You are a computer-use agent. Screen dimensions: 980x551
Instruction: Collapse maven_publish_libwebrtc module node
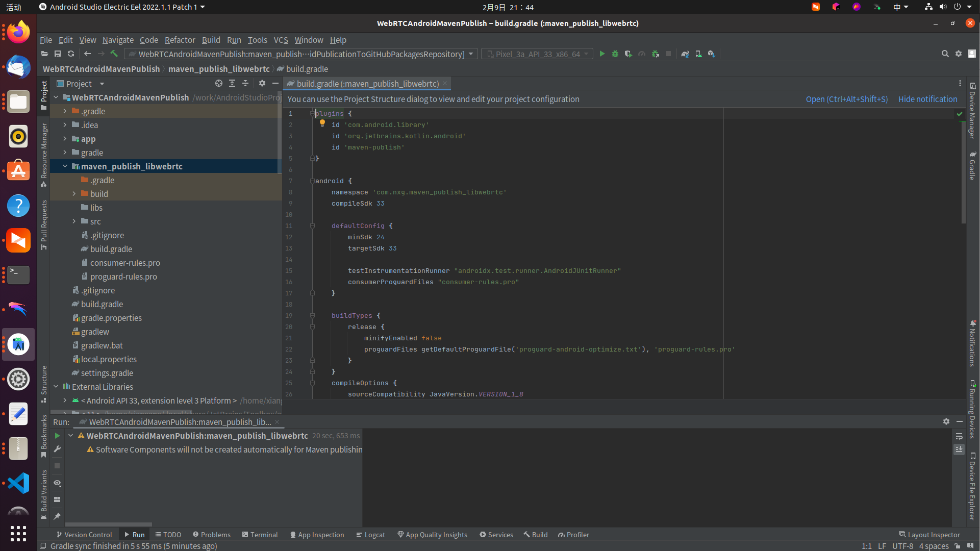click(65, 166)
